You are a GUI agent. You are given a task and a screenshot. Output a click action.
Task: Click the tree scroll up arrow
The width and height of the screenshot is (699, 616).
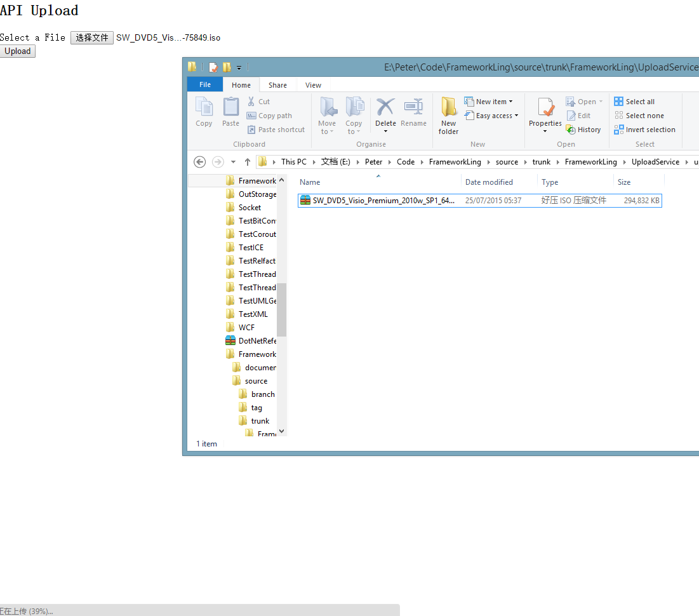tap(281, 180)
